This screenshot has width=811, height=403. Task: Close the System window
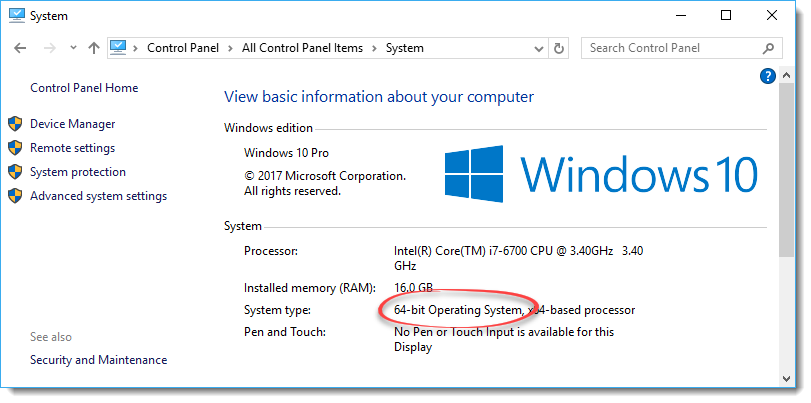point(772,16)
